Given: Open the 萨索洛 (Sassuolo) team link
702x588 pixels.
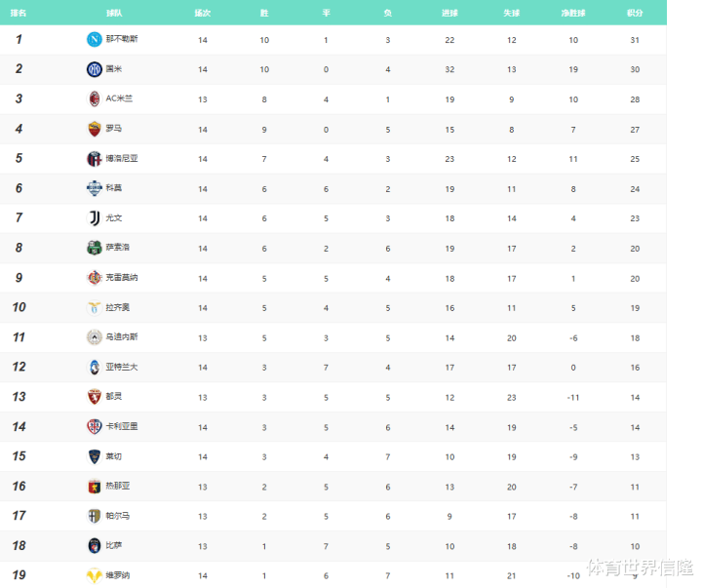Looking at the screenshot, I should coord(117,248).
